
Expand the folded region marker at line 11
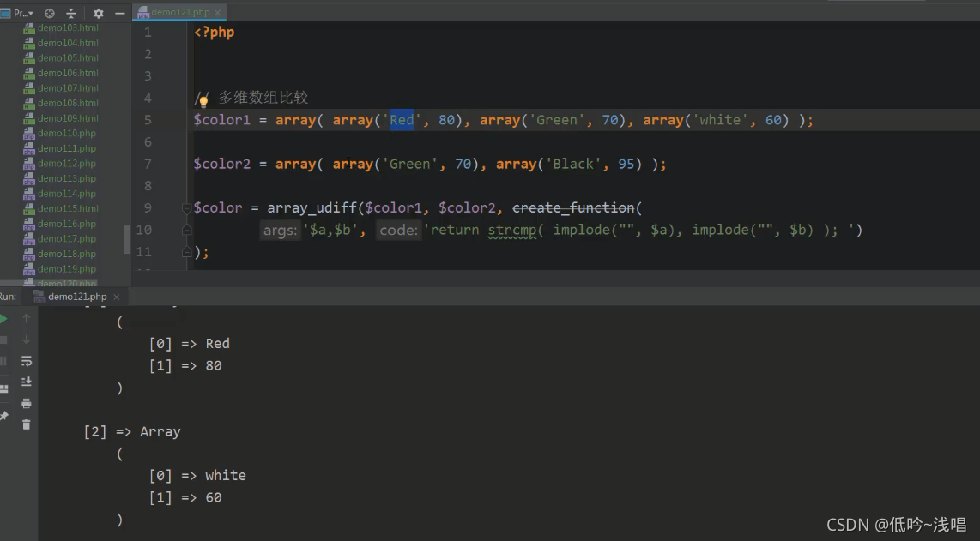[185, 251]
